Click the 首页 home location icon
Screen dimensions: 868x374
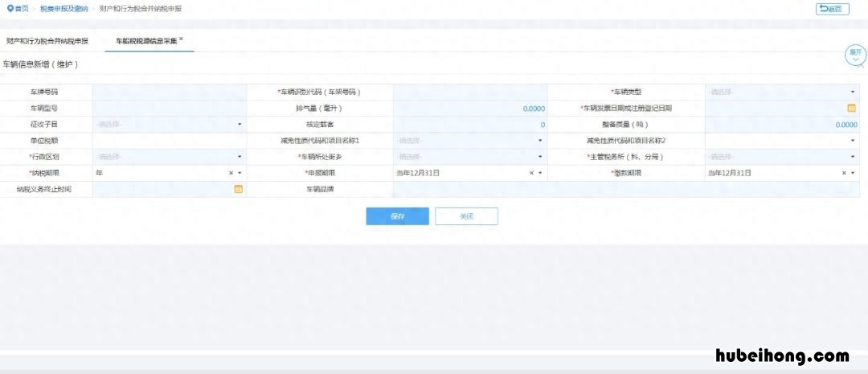pyautogui.click(x=10, y=9)
